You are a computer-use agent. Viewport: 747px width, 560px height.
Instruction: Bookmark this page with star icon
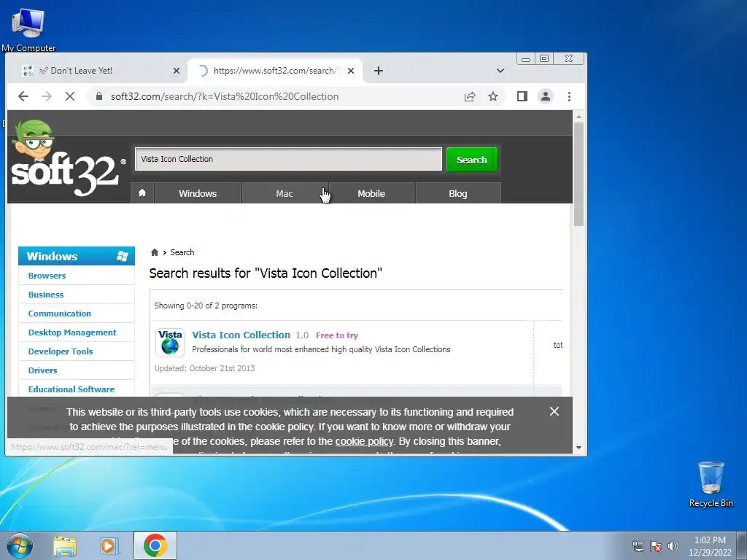point(493,97)
